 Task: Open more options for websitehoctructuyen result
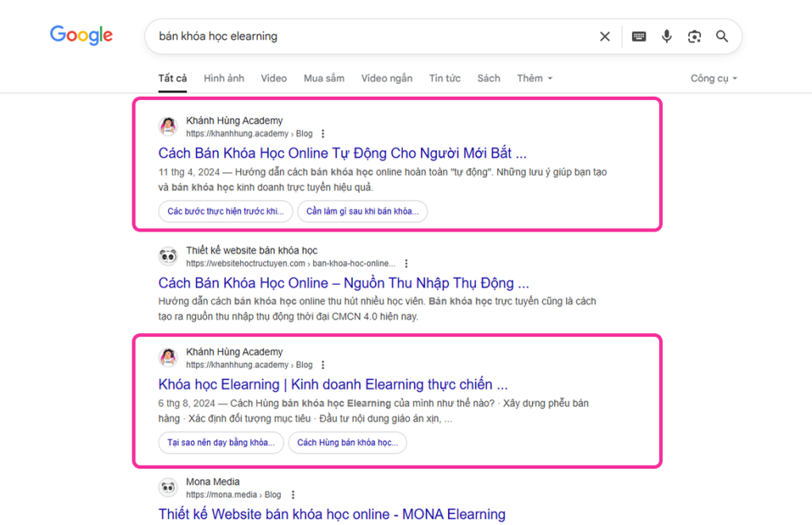point(406,263)
